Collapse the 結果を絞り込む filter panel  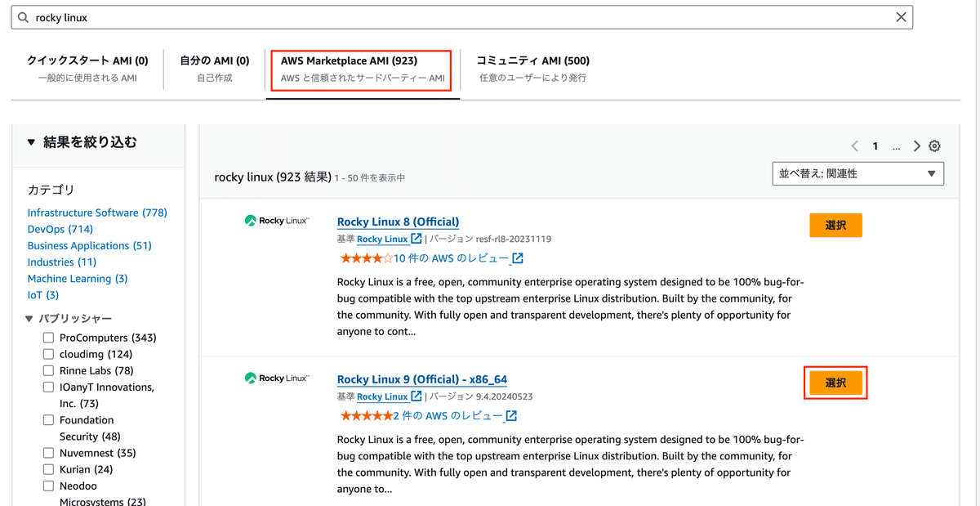(x=32, y=142)
